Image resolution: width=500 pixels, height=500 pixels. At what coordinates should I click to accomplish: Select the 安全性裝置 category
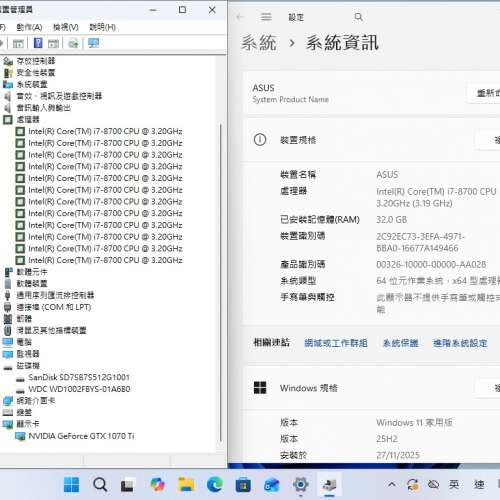[x=36, y=73]
